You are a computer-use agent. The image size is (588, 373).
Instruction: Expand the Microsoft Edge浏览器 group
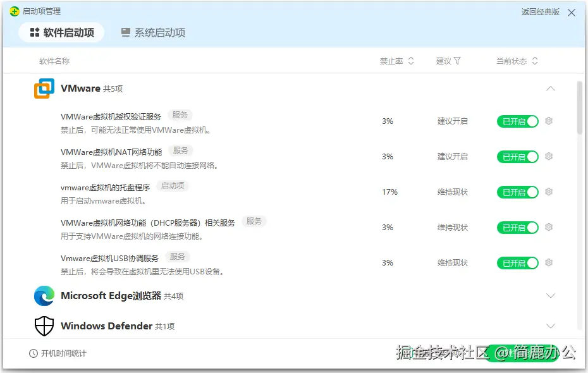click(x=551, y=296)
